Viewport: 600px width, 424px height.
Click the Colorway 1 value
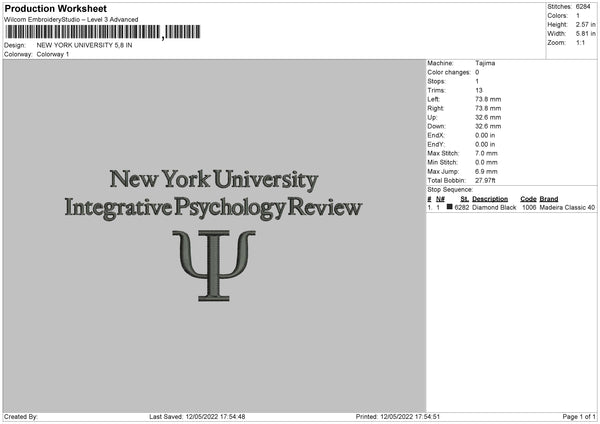pos(53,54)
